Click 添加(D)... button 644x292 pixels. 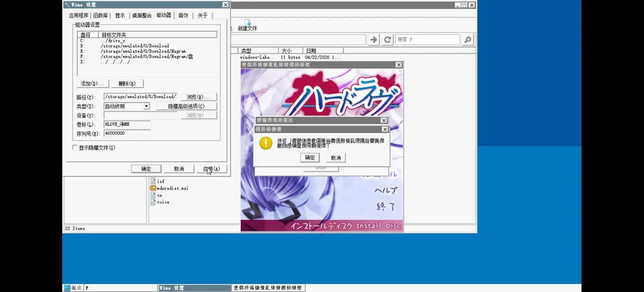tap(93, 84)
